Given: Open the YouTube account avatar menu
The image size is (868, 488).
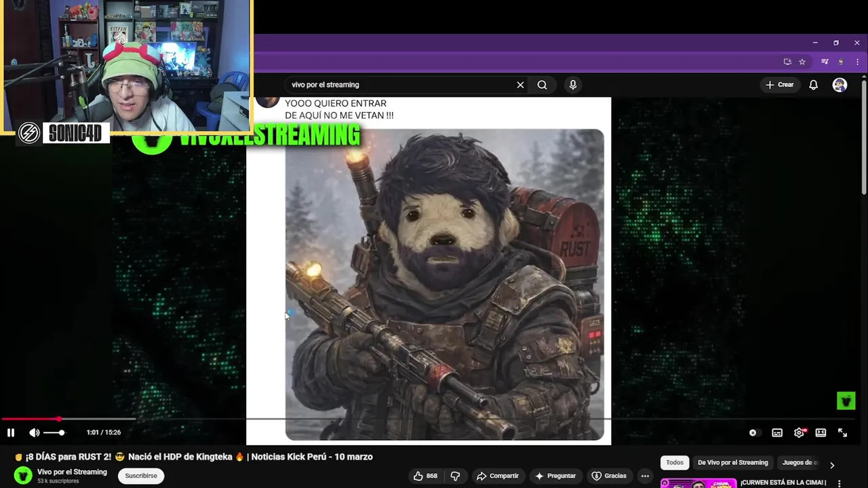Looking at the screenshot, I should (840, 85).
